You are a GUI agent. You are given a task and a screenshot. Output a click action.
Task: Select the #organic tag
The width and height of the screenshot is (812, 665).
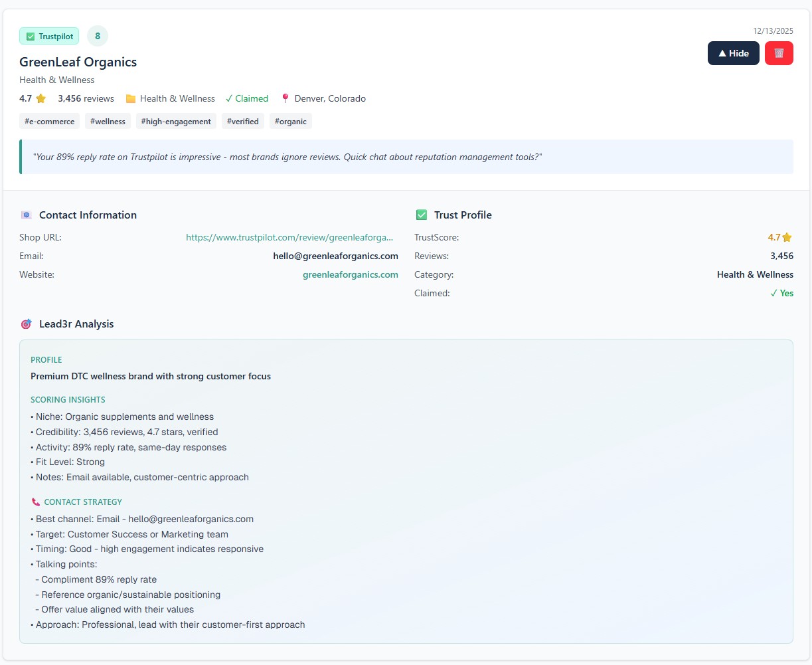(x=290, y=122)
